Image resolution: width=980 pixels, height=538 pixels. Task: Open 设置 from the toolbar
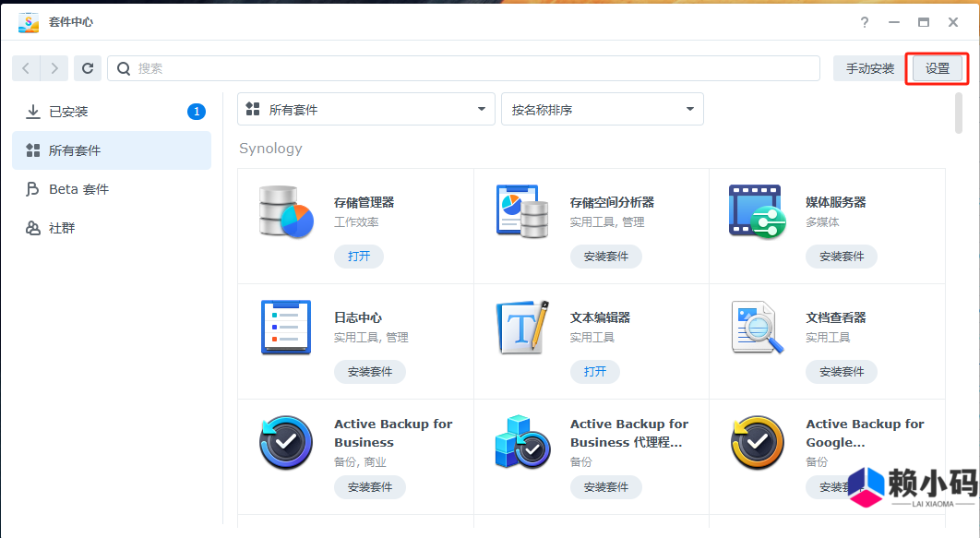tap(936, 67)
